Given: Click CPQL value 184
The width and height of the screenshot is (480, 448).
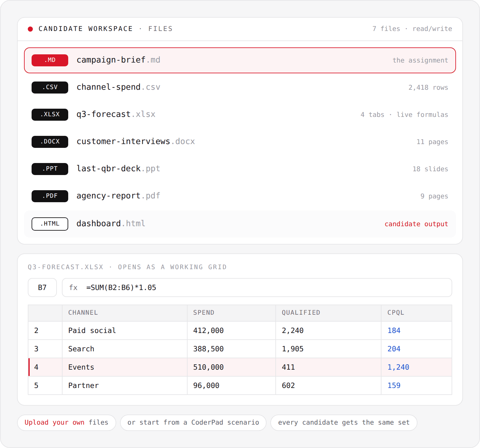Looking at the screenshot, I should tap(417, 330).
